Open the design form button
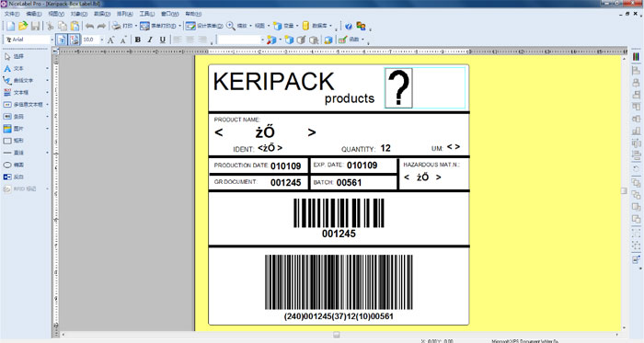 [203, 26]
